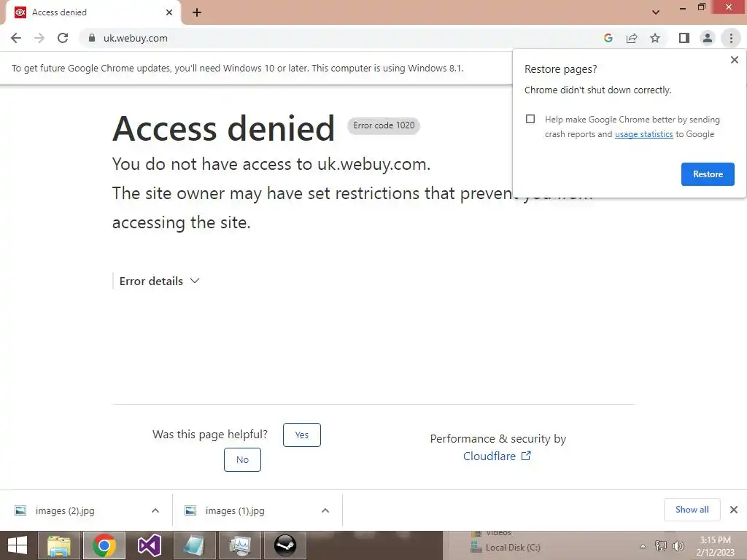This screenshot has height=560, width=747.
Task: Open File Explorer from the taskbar
Action: coord(59,545)
